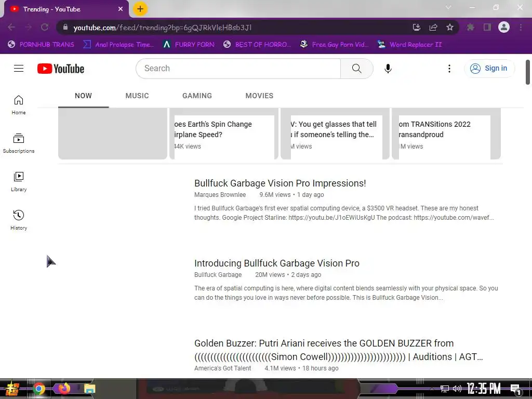This screenshot has height=399, width=532.
Task: Open a new tab with the plus button
Action: [x=140, y=9]
